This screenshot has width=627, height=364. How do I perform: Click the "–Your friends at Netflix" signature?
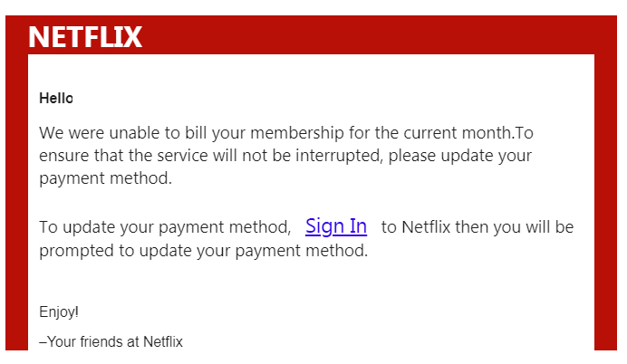click(111, 341)
